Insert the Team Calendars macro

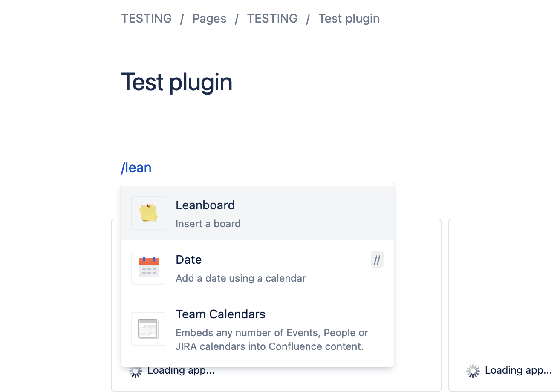pos(220,314)
